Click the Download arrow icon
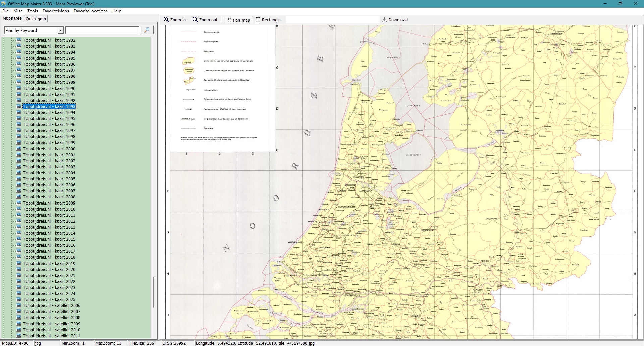Viewport: 644px width, 346px height. coord(385,20)
